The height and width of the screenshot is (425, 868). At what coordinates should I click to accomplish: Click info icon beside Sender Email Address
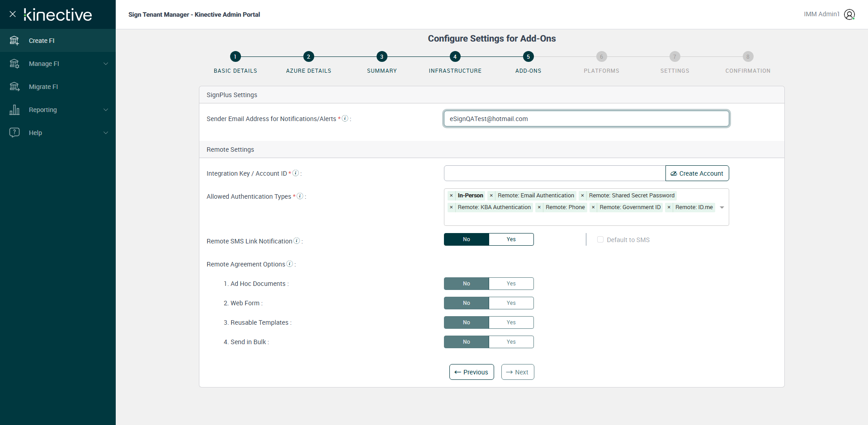tap(345, 118)
